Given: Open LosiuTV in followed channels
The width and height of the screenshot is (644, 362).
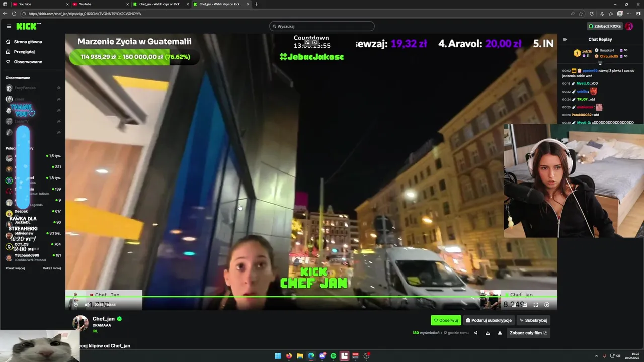Looking at the screenshot, I should [33, 121].
